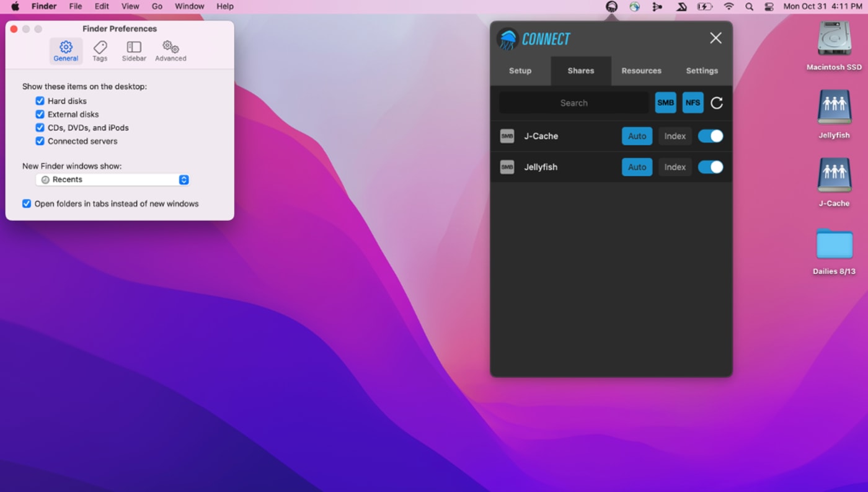Image resolution: width=868 pixels, height=492 pixels.
Task: Open the Macintosh SSD desktop icon
Action: pyautogui.click(x=834, y=39)
